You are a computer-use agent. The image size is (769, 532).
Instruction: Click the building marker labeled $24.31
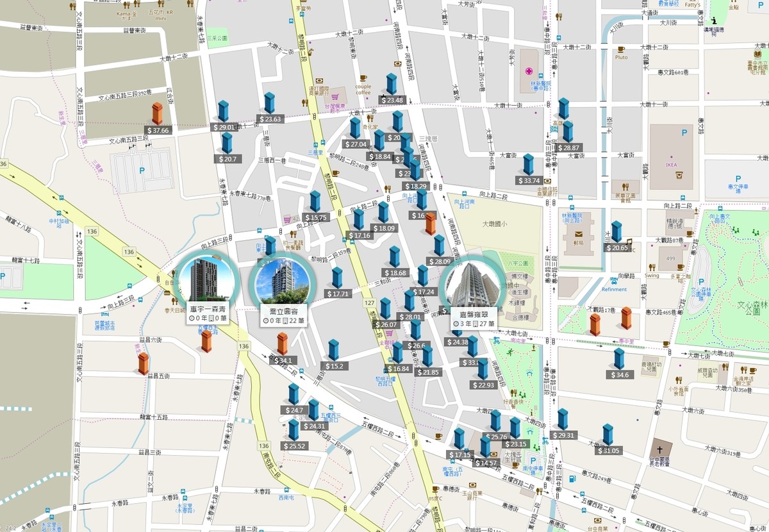313,410
